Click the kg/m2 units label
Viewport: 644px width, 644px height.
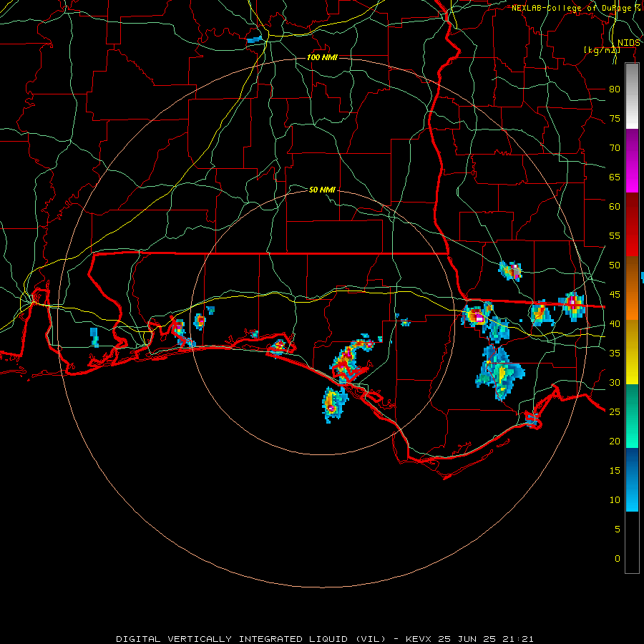click(x=602, y=50)
